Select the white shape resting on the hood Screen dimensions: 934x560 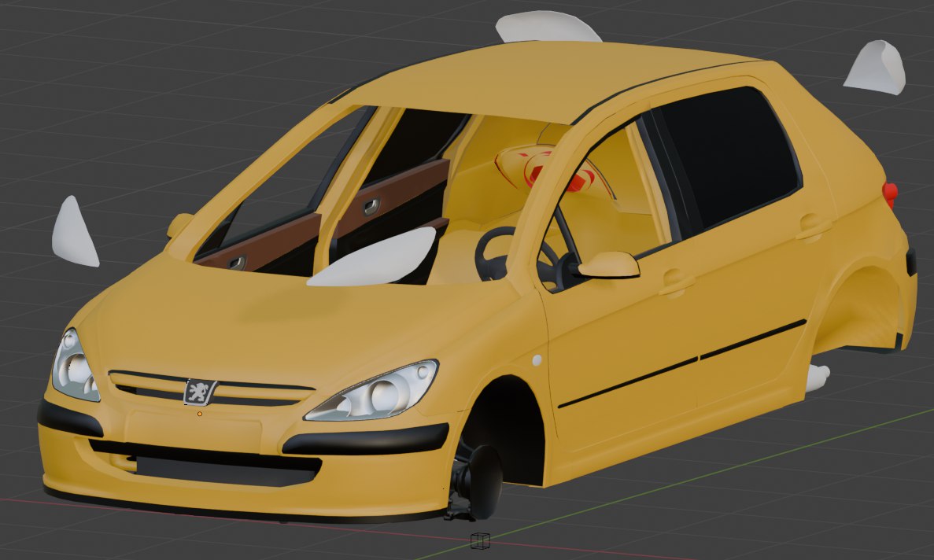coord(376,259)
